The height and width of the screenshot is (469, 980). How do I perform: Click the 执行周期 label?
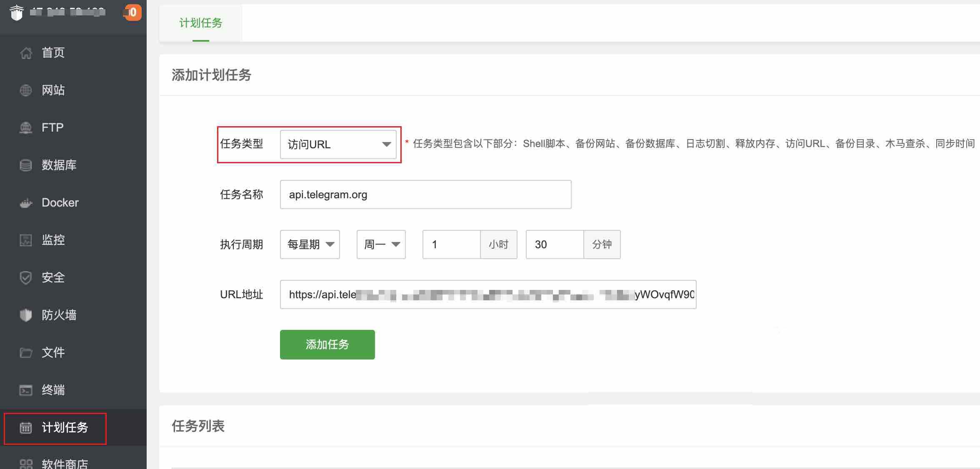pyautogui.click(x=242, y=244)
